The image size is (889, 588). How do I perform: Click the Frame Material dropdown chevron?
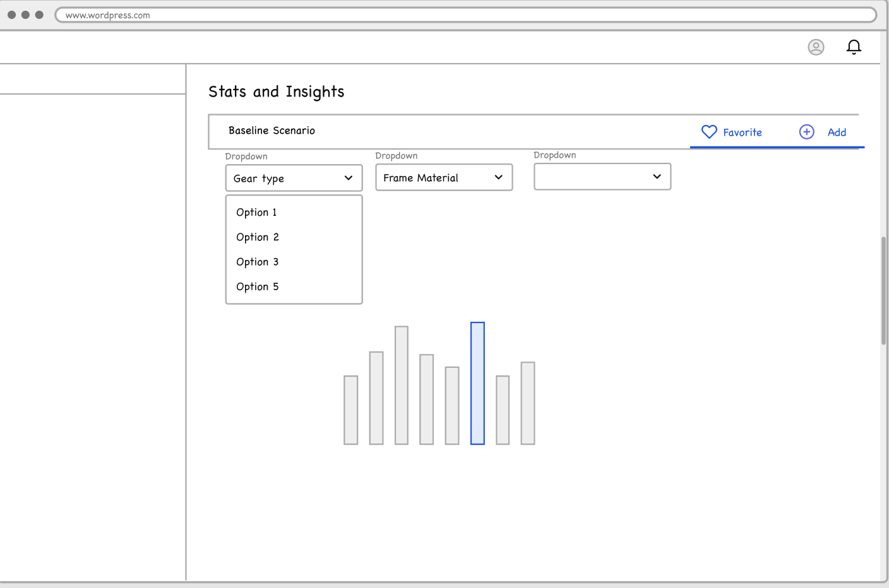pyautogui.click(x=498, y=177)
